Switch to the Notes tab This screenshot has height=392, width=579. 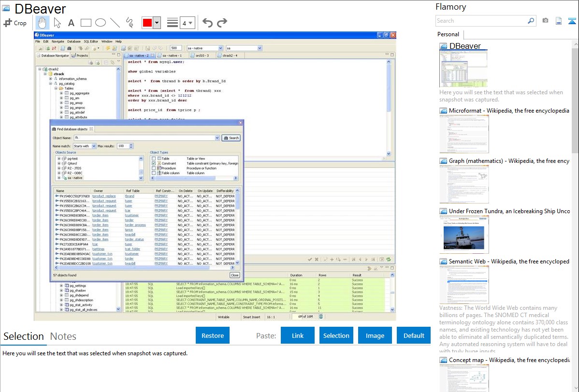click(x=63, y=336)
